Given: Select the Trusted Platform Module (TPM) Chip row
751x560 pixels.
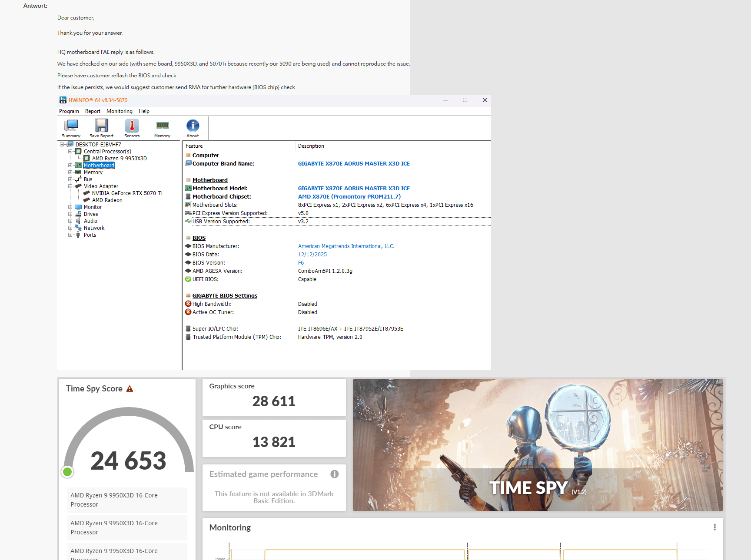Looking at the screenshot, I should 337,337.
